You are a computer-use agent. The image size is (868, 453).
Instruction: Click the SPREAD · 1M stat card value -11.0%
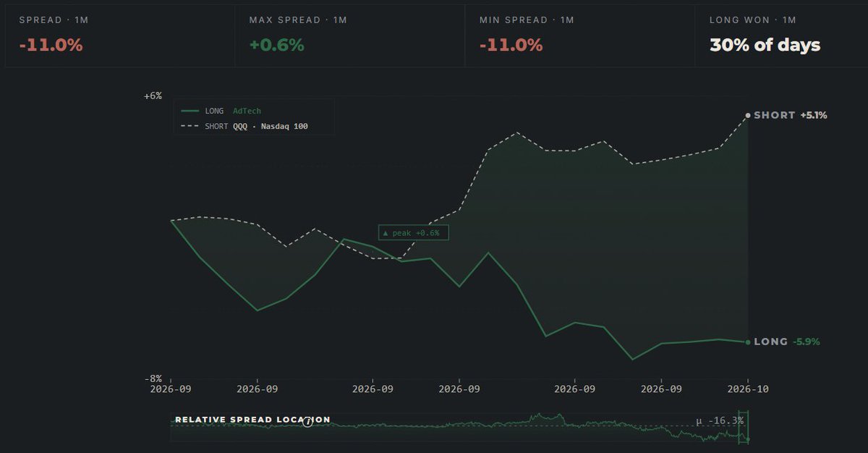(51, 45)
